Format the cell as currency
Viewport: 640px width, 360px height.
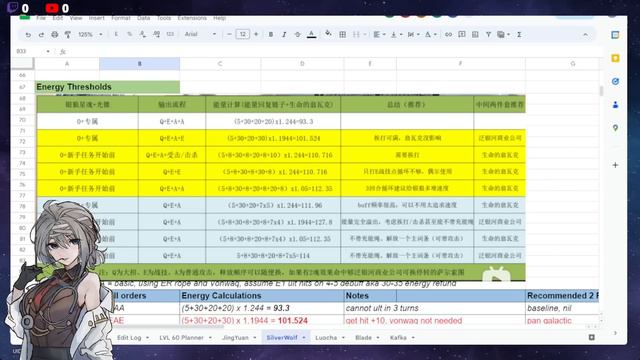[x=116, y=35]
